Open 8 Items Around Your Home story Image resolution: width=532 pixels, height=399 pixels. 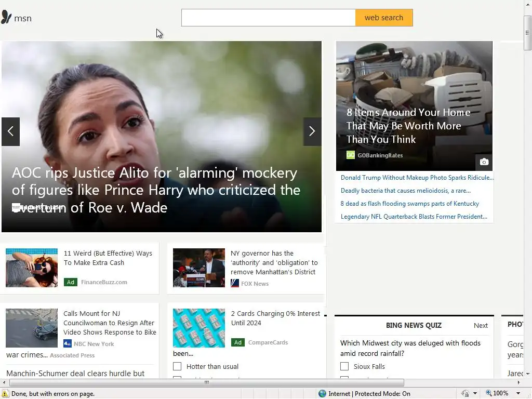(408, 126)
